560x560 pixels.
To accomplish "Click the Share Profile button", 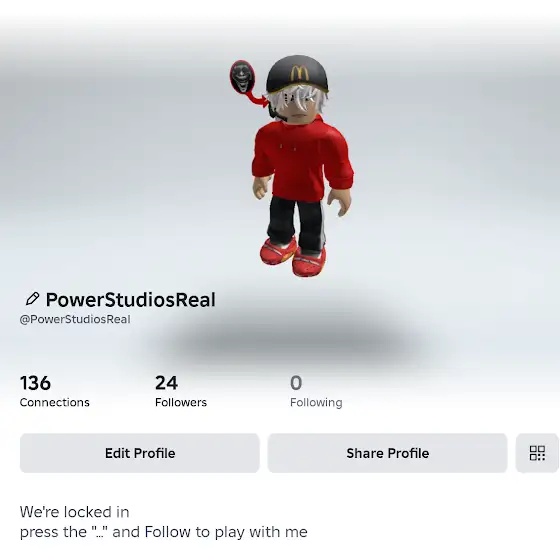I will click(x=388, y=453).
